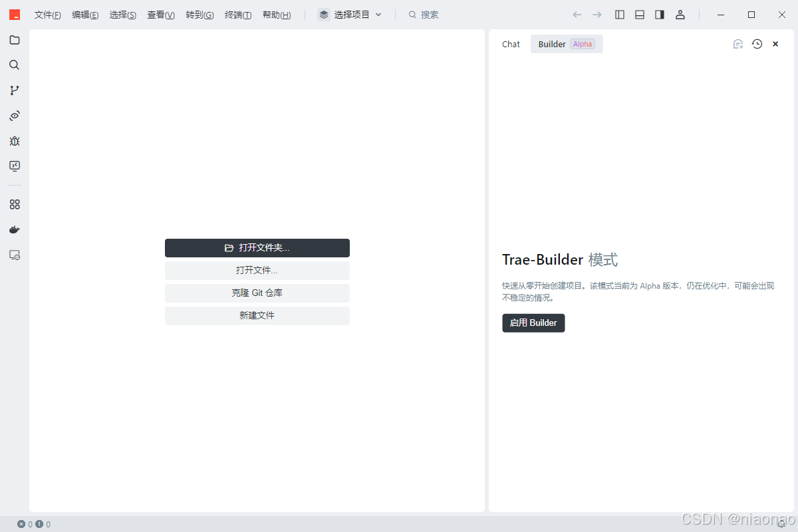This screenshot has width=798, height=532.
Task: Open the 转到(G) menu
Action: pos(199,15)
